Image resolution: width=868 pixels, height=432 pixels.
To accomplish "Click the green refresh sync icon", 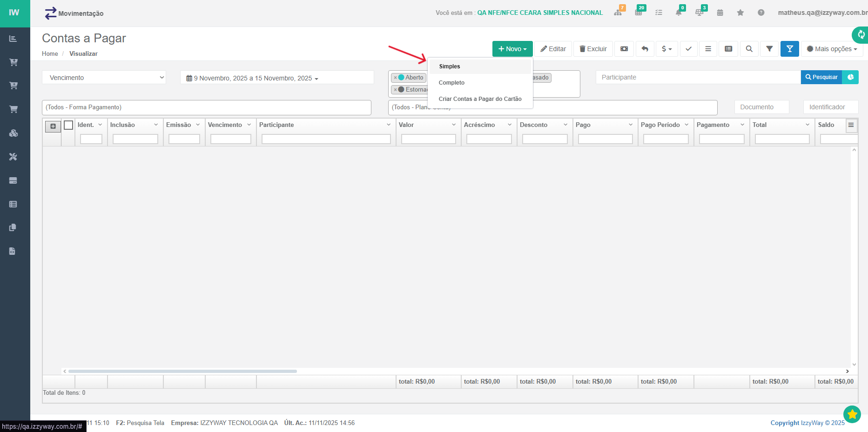I will click(x=861, y=35).
